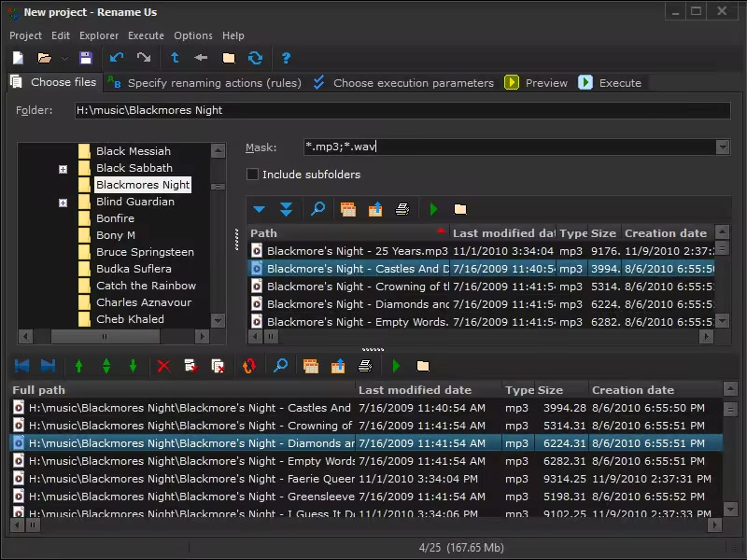The width and height of the screenshot is (747, 560).
Task: Sort file list by Full path column
Action: click(182, 390)
